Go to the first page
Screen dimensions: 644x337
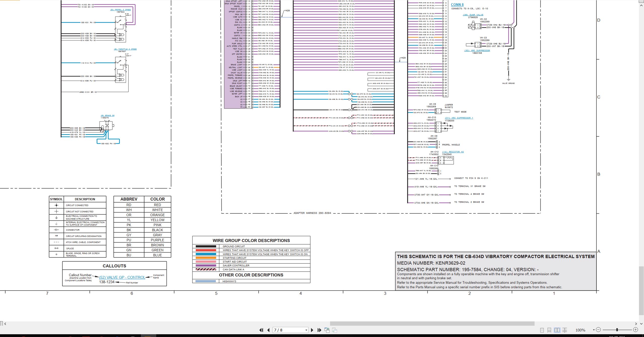pos(261,330)
